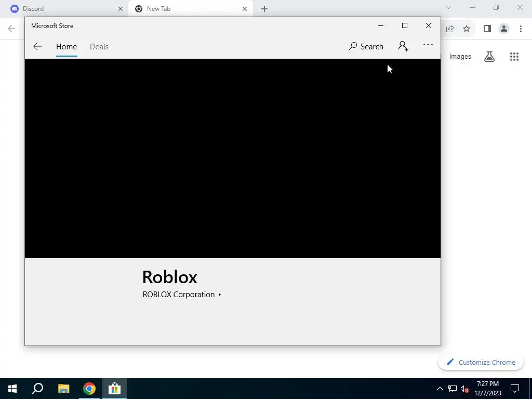Close the Chrome window

point(520,7)
